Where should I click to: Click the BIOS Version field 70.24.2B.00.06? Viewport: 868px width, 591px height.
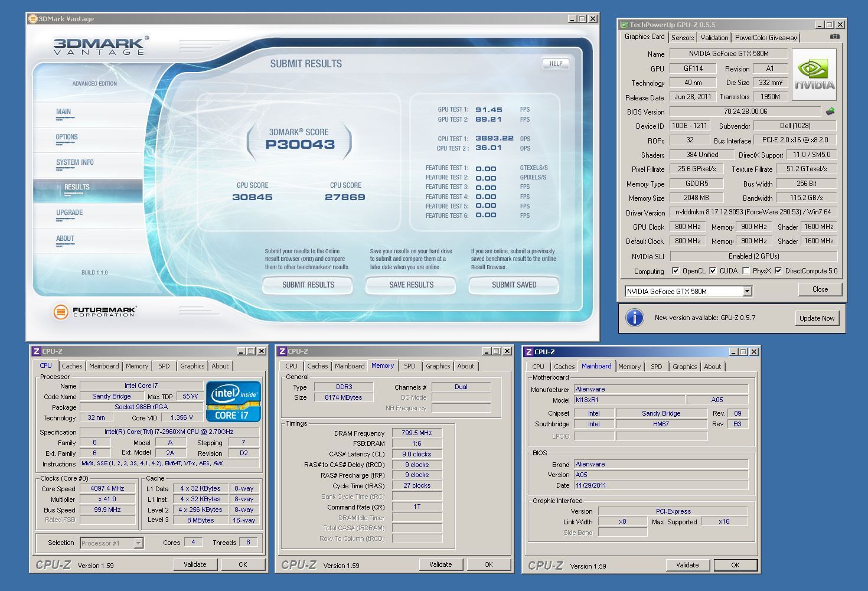click(745, 112)
